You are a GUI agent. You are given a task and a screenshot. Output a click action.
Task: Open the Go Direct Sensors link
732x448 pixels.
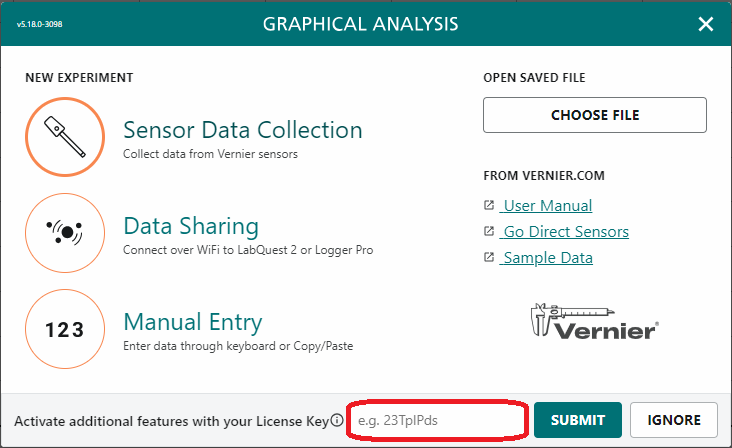[564, 231]
